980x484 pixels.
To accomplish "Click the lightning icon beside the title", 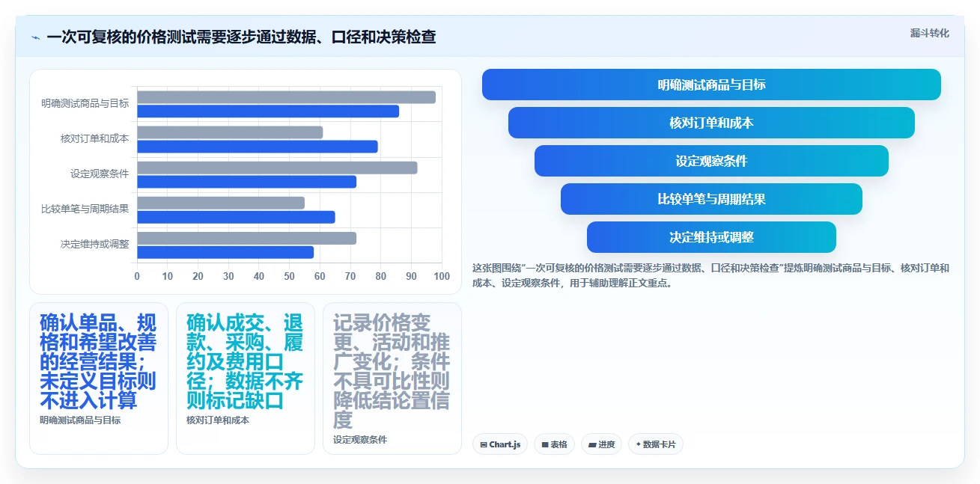I will (x=35, y=37).
